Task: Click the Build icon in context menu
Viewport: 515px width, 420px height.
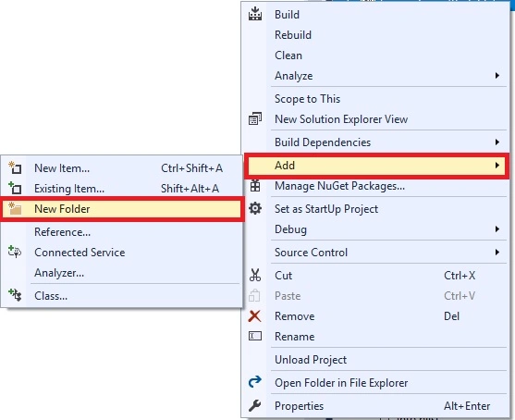Action: coord(255,14)
